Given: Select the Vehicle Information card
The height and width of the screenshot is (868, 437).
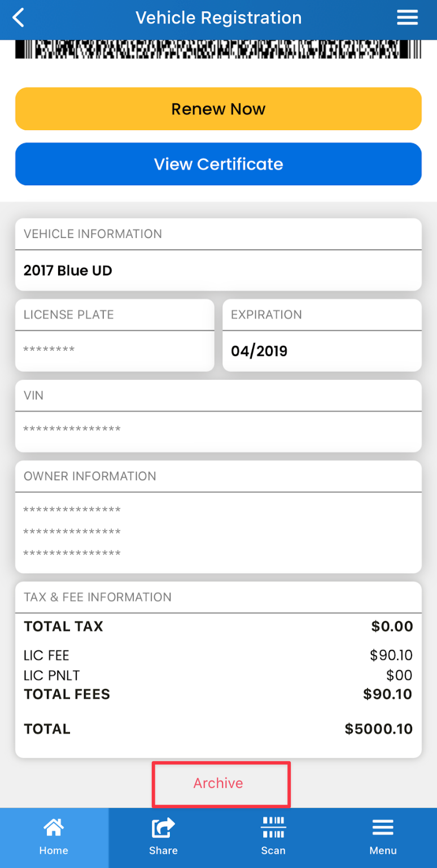Looking at the screenshot, I should tap(218, 254).
